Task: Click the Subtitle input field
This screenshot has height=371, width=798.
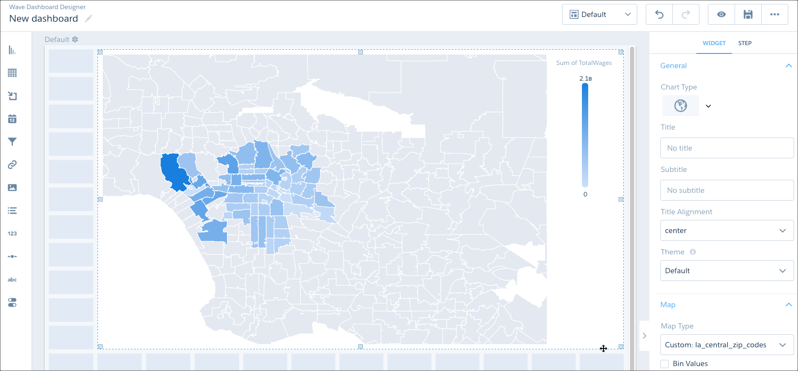Action: (x=726, y=190)
